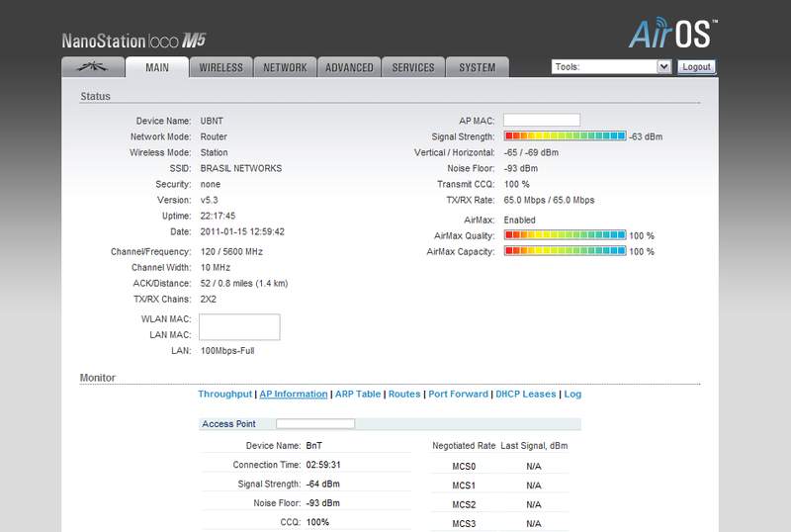Click the Uptime value 22:17:45

[x=218, y=216]
